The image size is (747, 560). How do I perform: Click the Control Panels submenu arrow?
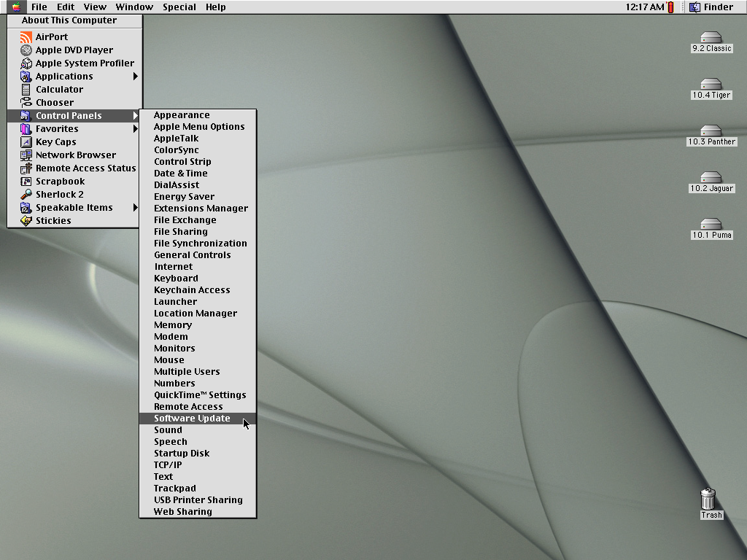pos(136,116)
